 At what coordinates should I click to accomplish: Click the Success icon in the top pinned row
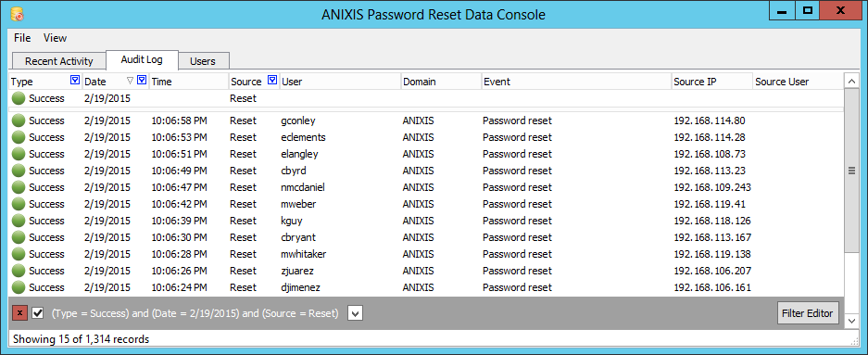(x=19, y=98)
